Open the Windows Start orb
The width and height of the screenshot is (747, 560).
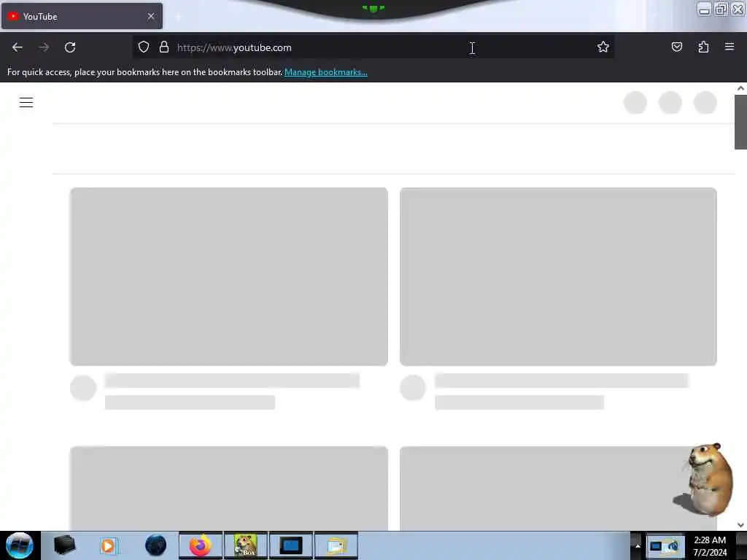[20, 545]
